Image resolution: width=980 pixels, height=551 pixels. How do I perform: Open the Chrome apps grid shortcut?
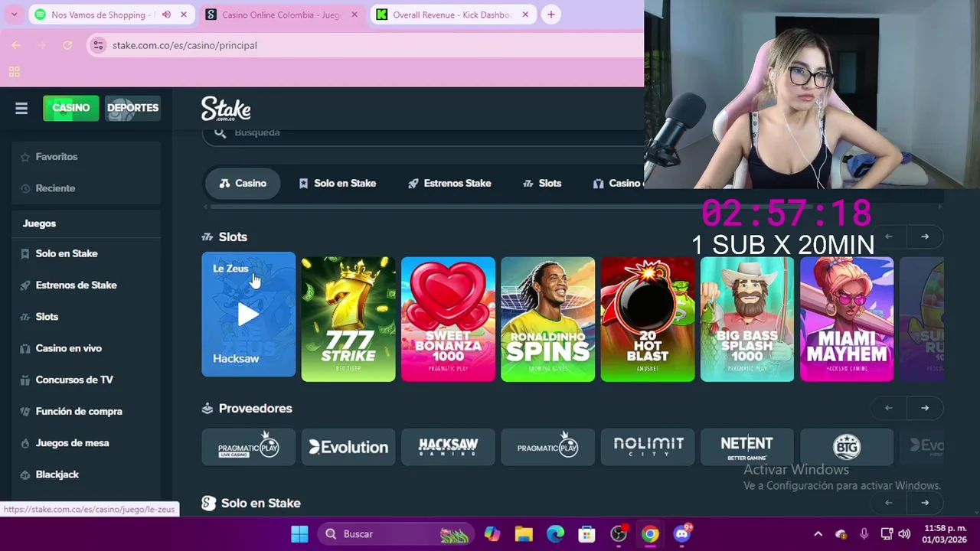click(14, 72)
